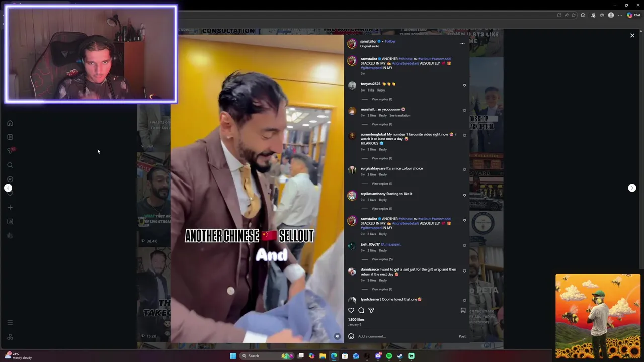Share post with the paper plane icon

(371, 310)
